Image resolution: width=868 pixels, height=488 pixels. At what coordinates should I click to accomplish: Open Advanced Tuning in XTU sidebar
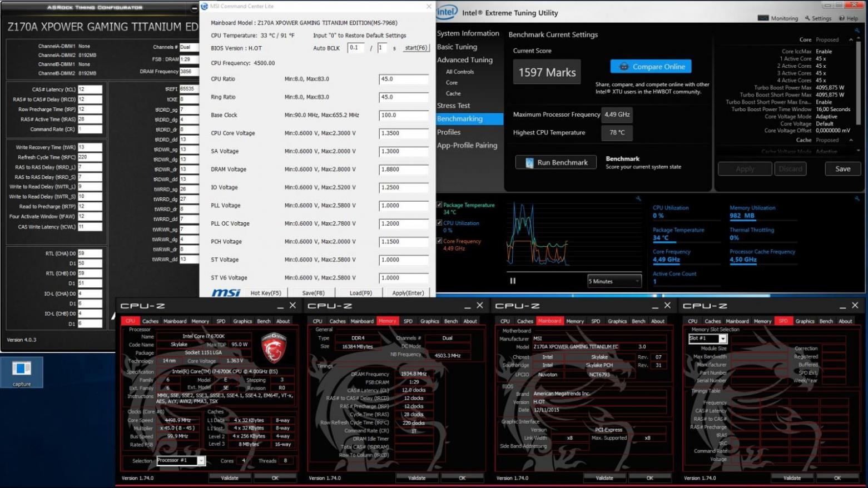click(465, 59)
